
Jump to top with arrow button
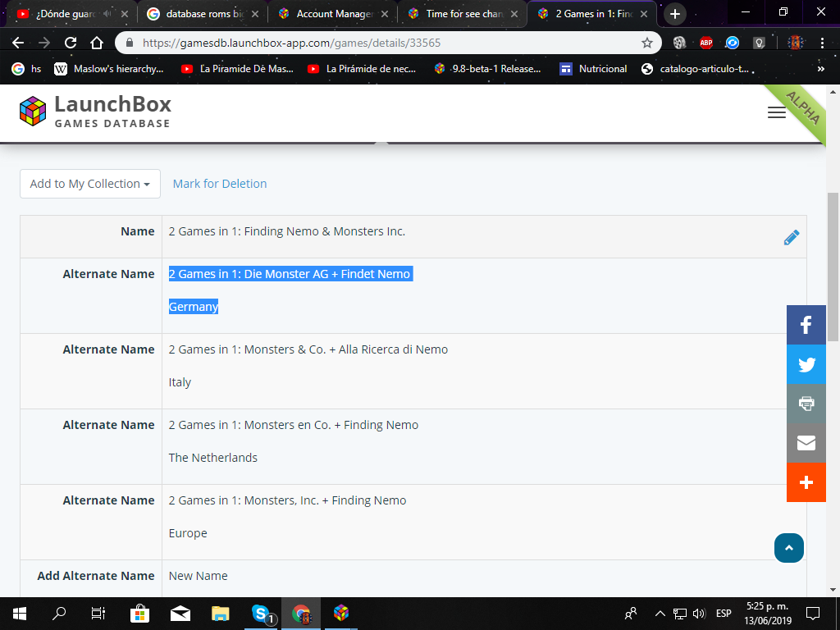[x=788, y=547]
